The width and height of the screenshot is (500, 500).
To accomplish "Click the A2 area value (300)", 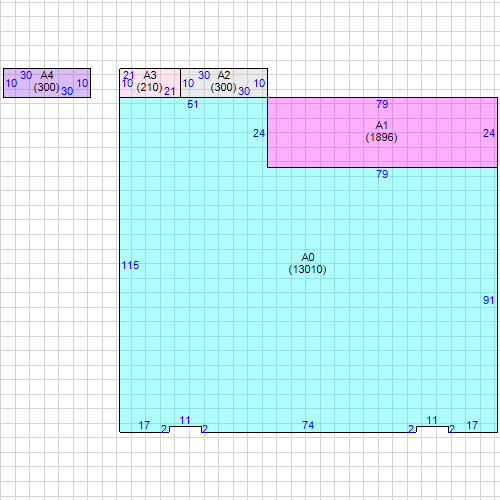I will point(223,87).
